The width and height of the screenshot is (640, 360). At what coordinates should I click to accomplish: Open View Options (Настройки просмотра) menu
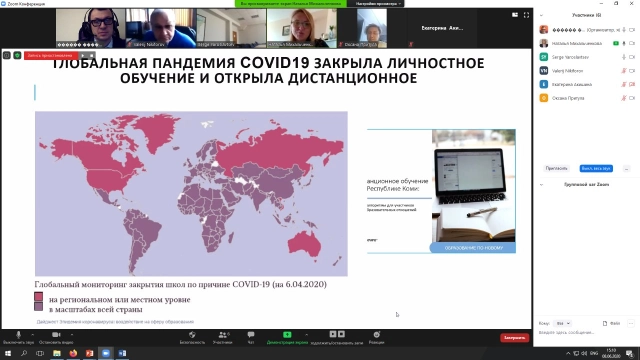coord(378,4)
